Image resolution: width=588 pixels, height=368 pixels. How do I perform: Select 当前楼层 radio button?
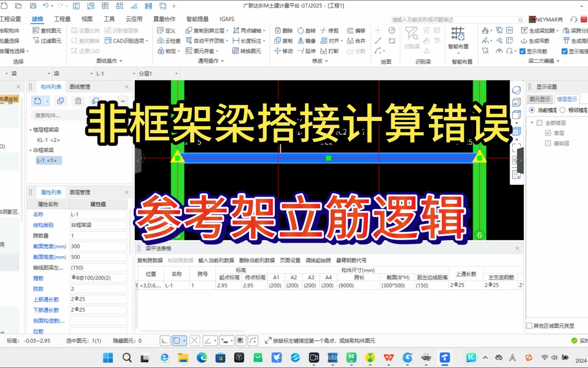point(532,110)
